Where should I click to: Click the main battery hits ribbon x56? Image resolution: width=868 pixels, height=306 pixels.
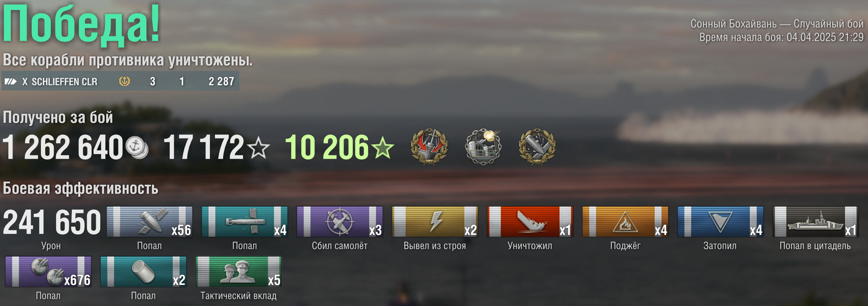150,222
